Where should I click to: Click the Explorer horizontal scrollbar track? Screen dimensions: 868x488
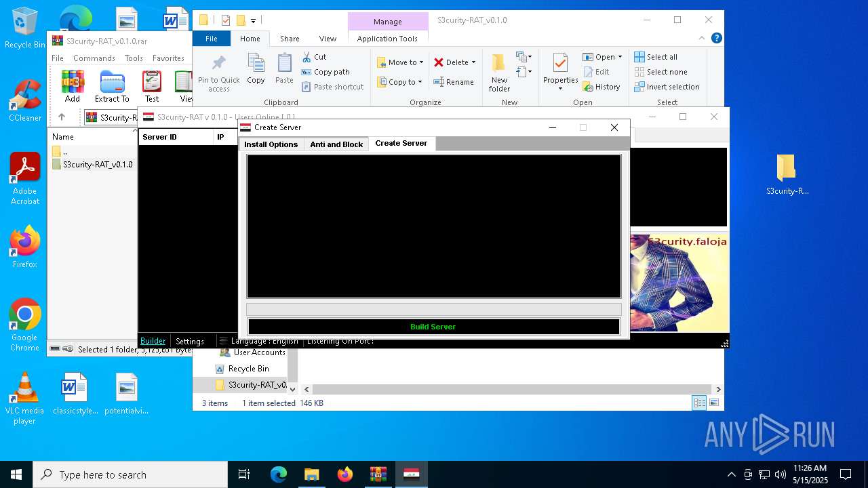[512, 389]
